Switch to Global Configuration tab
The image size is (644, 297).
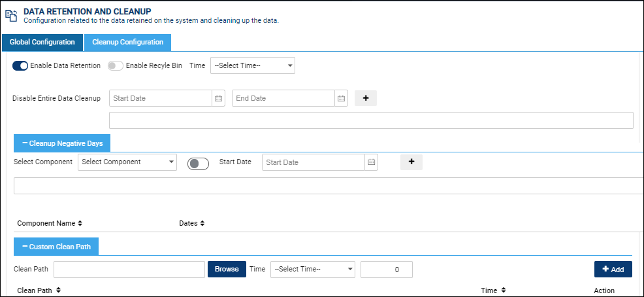(x=42, y=43)
